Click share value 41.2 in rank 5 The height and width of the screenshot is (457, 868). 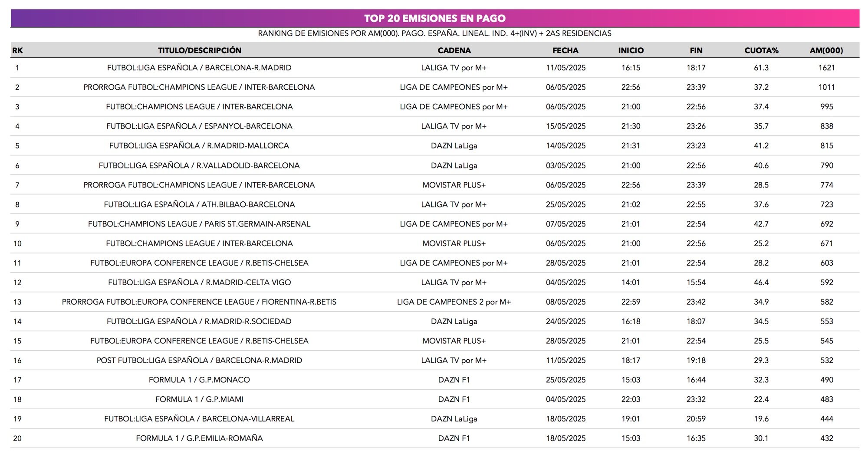tap(761, 146)
